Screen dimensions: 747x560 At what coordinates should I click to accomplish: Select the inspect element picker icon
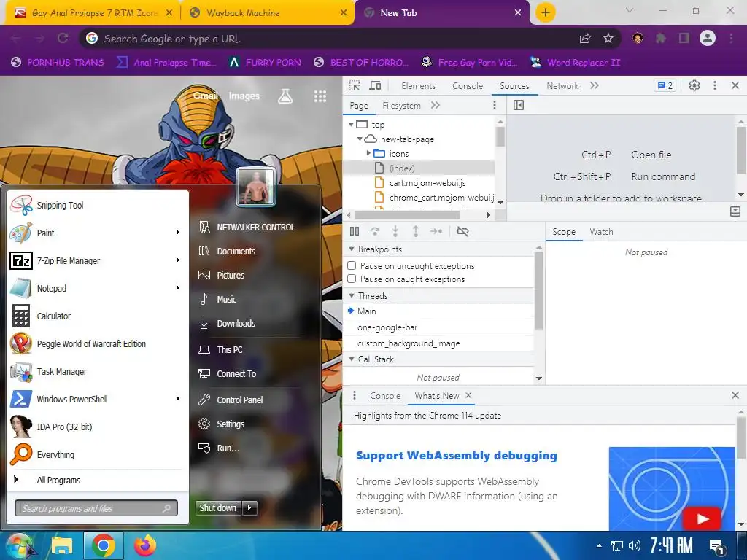click(x=355, y=86)
